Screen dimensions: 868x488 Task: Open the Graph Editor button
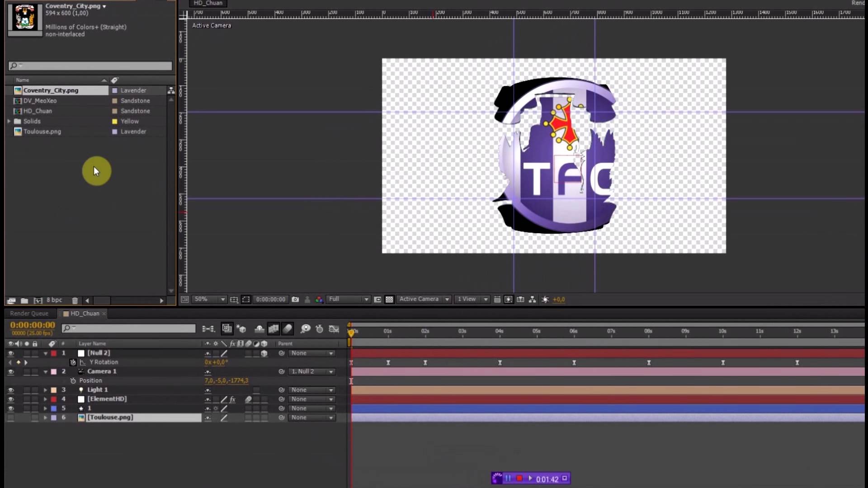coord(334,329)
